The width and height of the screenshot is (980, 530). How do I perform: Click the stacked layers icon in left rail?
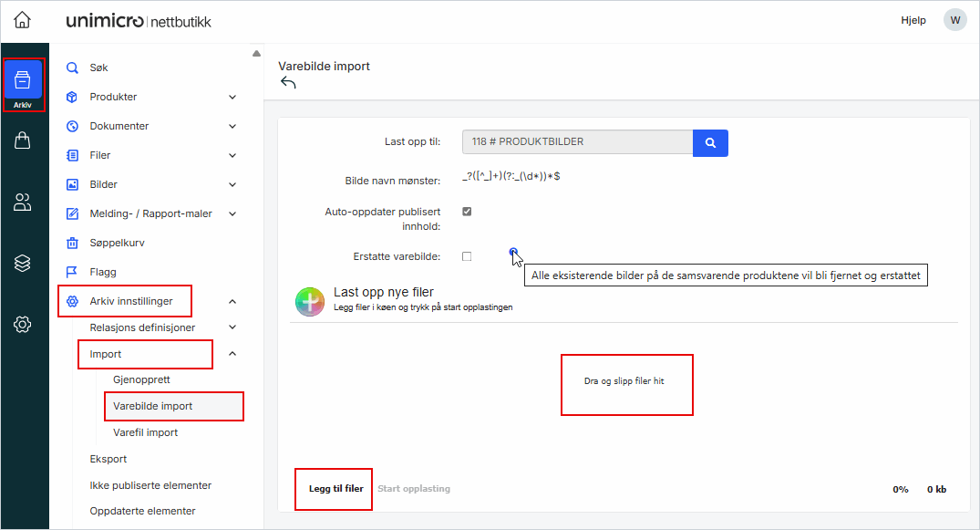tap(23, 264)
